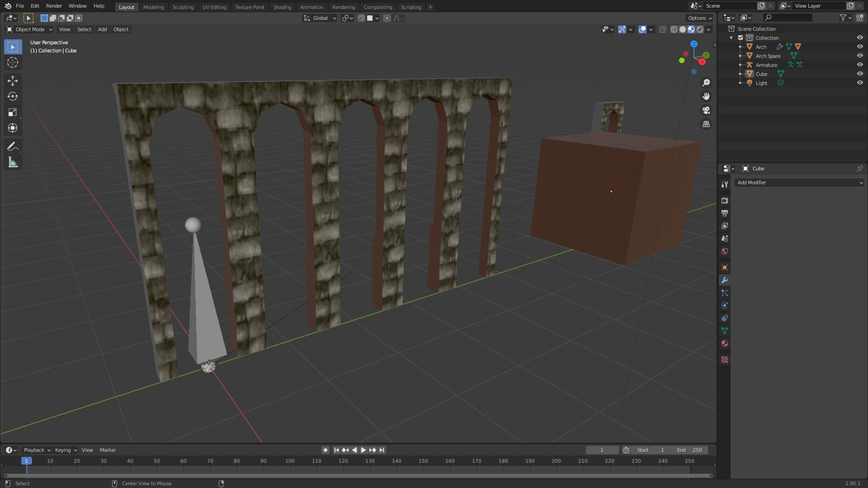Viewport: 868px width, 488px height.
Task: Switch to Shading workspace tab
Action: click(x=282, y=7)
